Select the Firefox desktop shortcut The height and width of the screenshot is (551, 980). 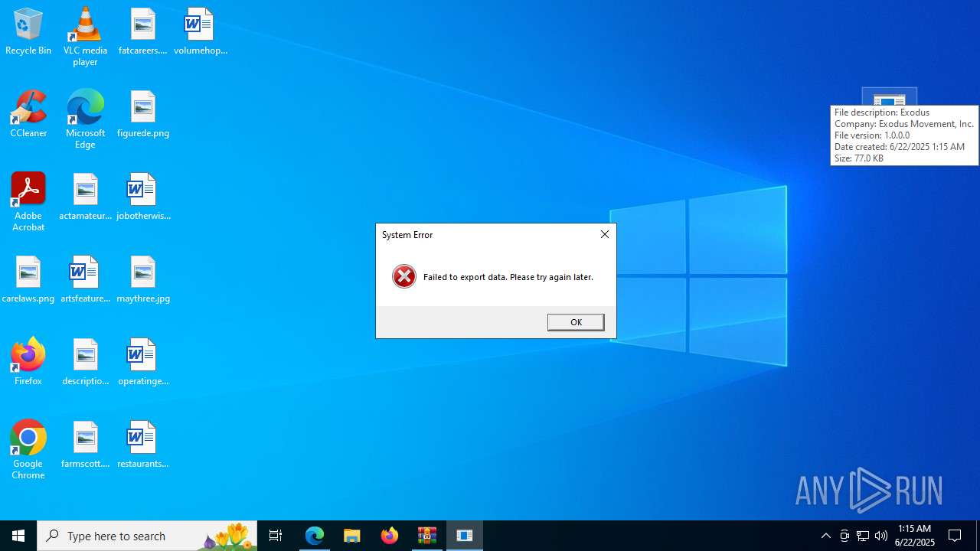[28, 363]
